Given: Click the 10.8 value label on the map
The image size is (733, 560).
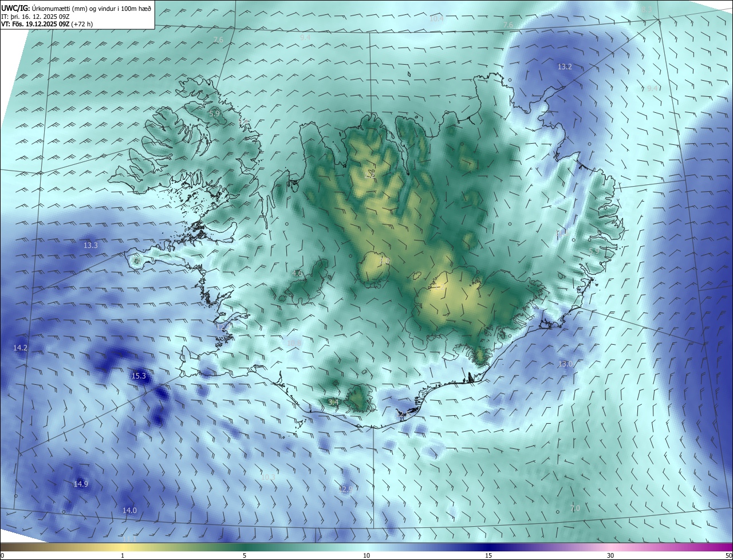Looking at the screenshot, I should click(x=294, y=344).
